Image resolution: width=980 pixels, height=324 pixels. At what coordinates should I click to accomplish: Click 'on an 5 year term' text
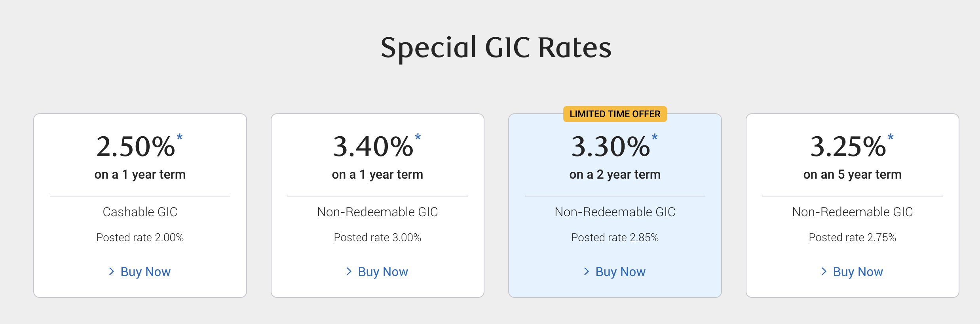pos(853,174)
